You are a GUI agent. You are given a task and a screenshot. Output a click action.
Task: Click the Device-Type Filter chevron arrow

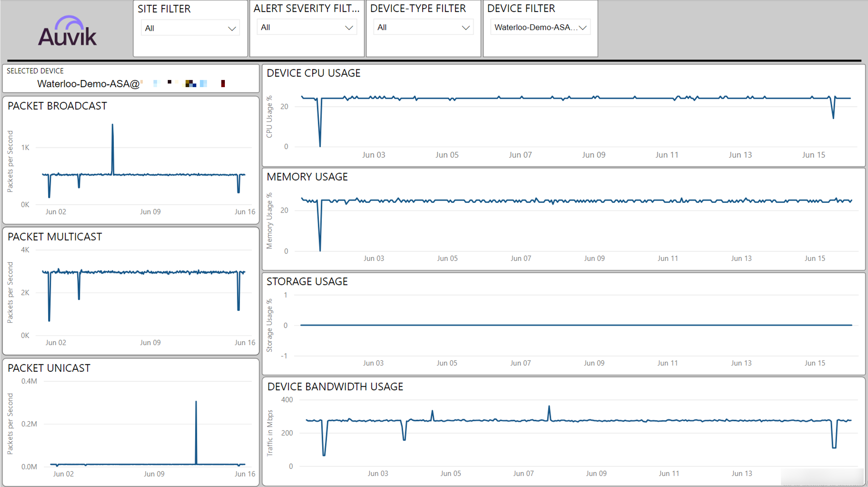pos(466,28)
